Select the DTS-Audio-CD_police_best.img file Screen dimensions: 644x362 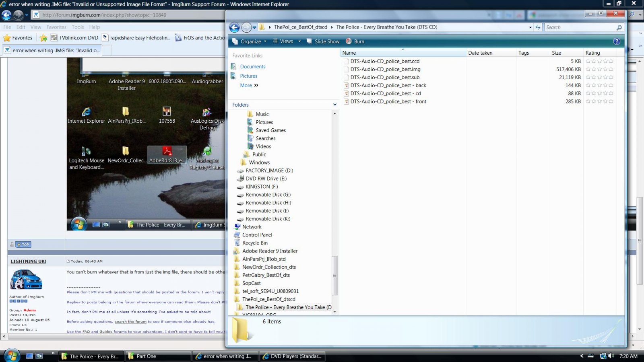tap(385, 69)
